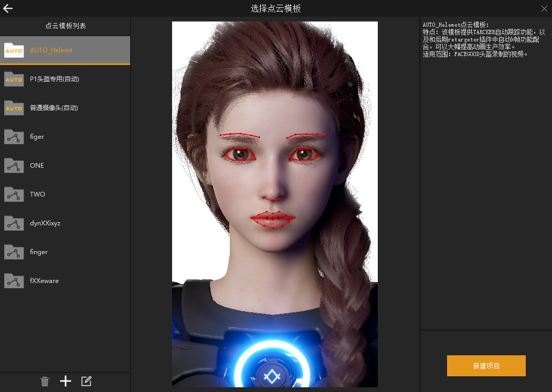
Task: Click the dynXXixyz template folder icon
Action: (x=14, y=223)
